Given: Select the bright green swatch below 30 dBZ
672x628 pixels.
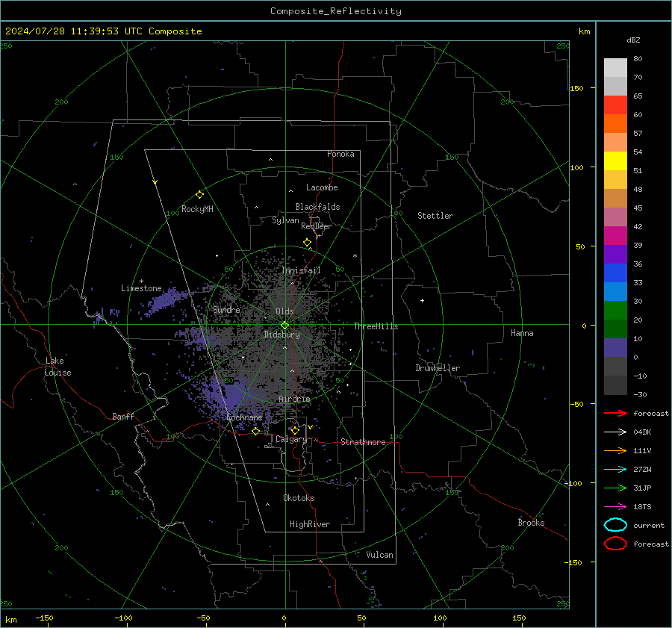Looking at the screenshot, I should coord(615,311).
